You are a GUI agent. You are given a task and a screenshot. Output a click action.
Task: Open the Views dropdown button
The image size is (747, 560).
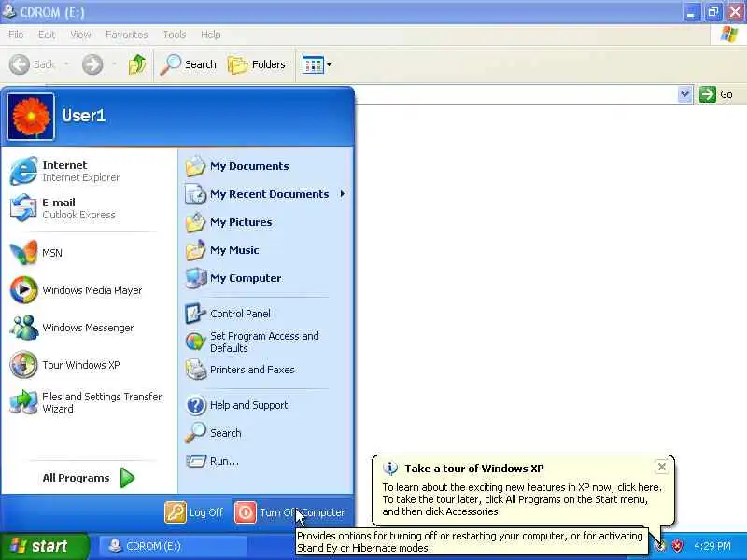pos(317,64)
